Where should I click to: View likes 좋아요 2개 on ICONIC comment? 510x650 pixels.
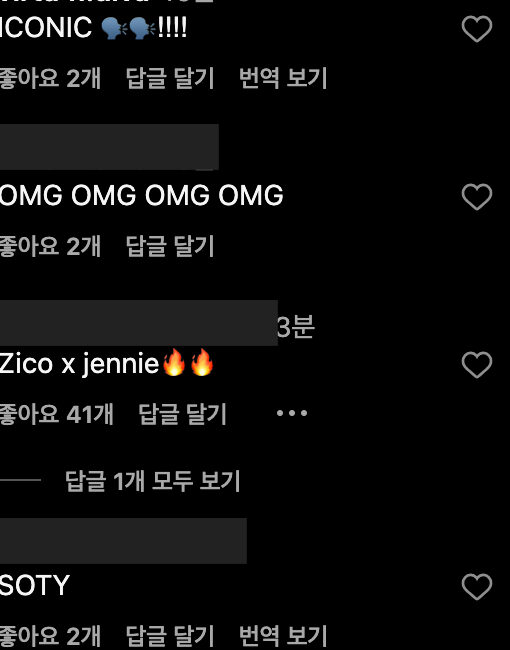click(x=50, y=78)
